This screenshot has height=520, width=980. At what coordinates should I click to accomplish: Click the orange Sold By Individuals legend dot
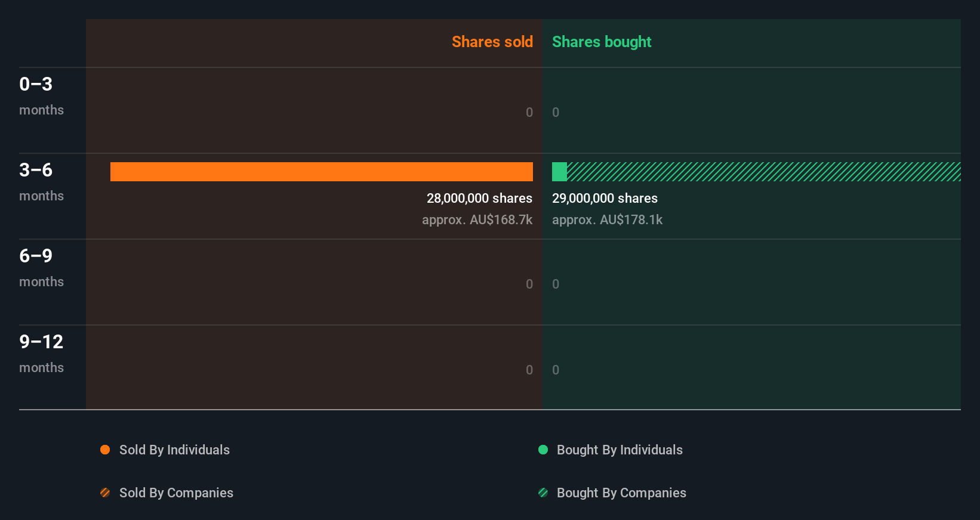point(105,450)
